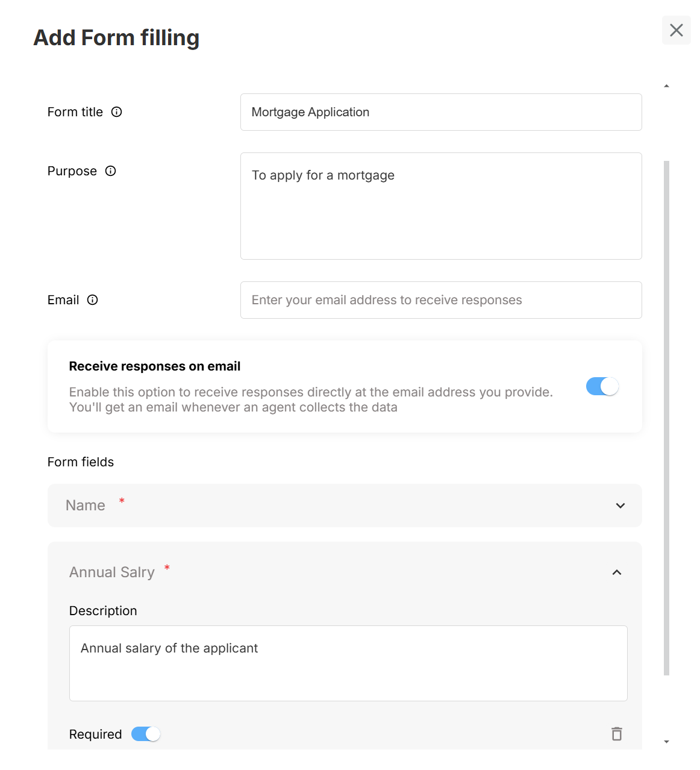Click the scroll-up arrow of the form
This screenshot has width=700, height=770.
coord(666,86)
